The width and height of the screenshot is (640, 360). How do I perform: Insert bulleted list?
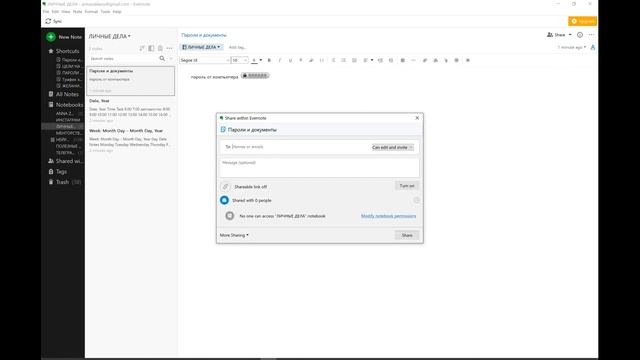tap(333, 60)
